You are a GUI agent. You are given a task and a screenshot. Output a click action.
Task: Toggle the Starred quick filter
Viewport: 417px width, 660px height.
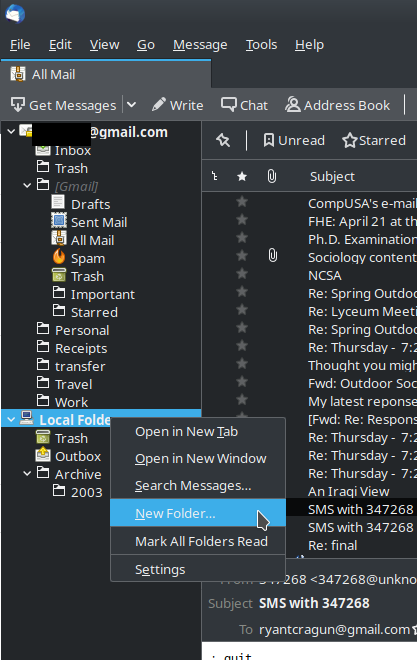374,140
